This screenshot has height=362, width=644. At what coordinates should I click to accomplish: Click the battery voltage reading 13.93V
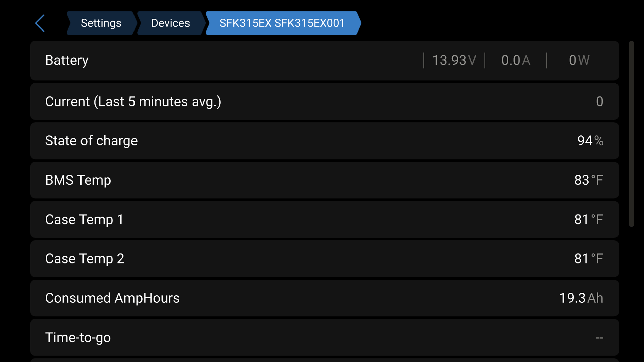453,60
